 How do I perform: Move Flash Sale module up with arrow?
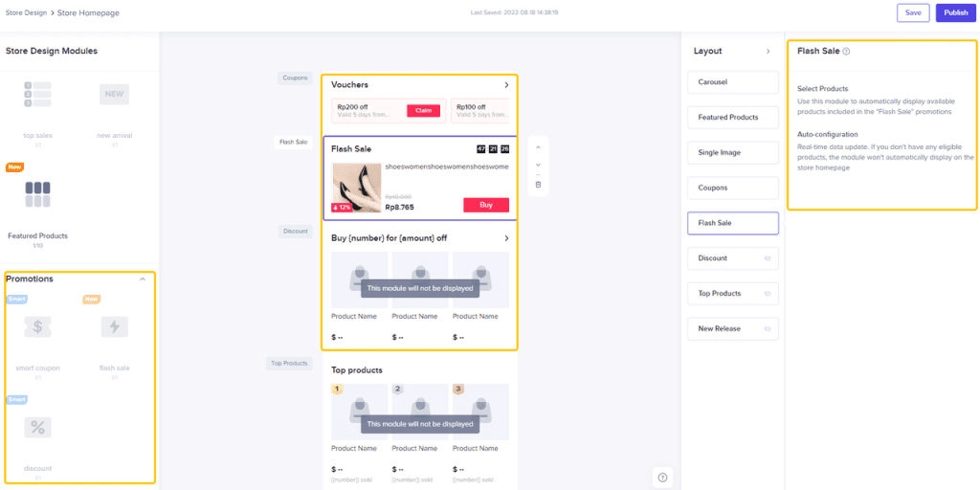tap(538, 147)
